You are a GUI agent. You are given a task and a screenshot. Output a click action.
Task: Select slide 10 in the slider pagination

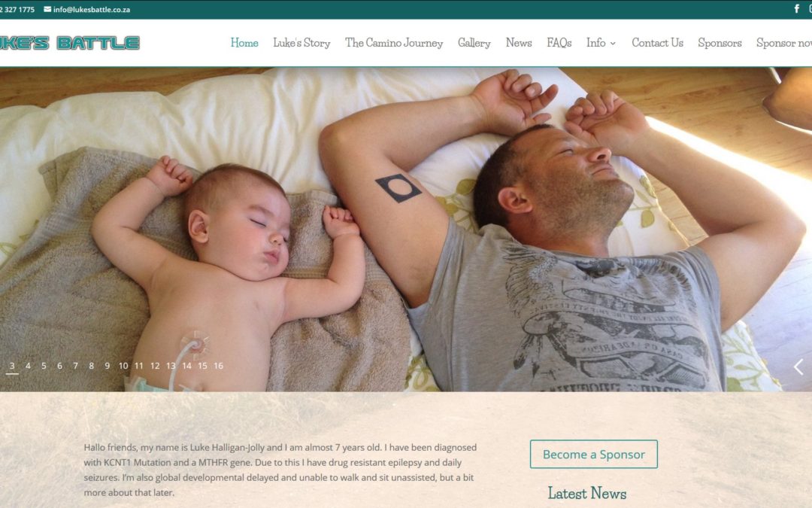coord(123,366)
